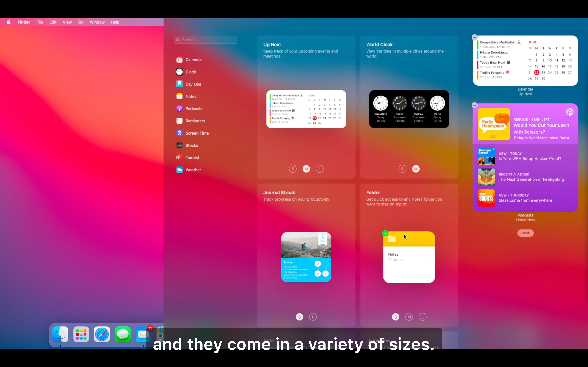Choose small size for Up Next widget

[293, 169]
